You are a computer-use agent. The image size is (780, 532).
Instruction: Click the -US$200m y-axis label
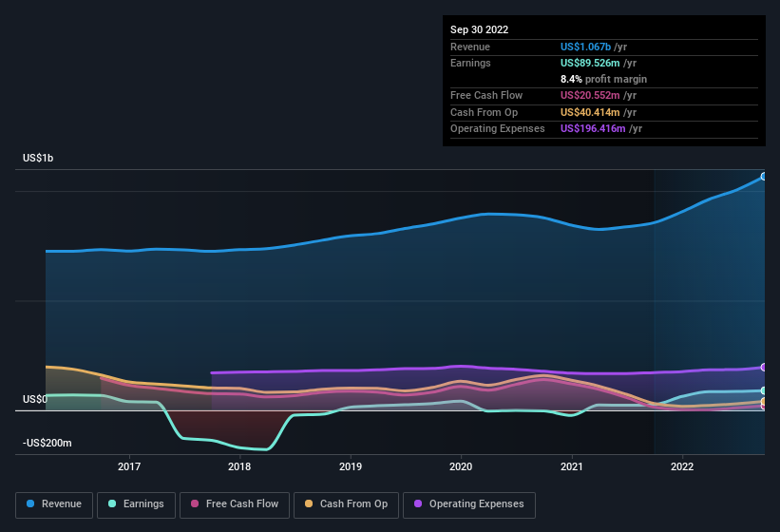[48, 443]
